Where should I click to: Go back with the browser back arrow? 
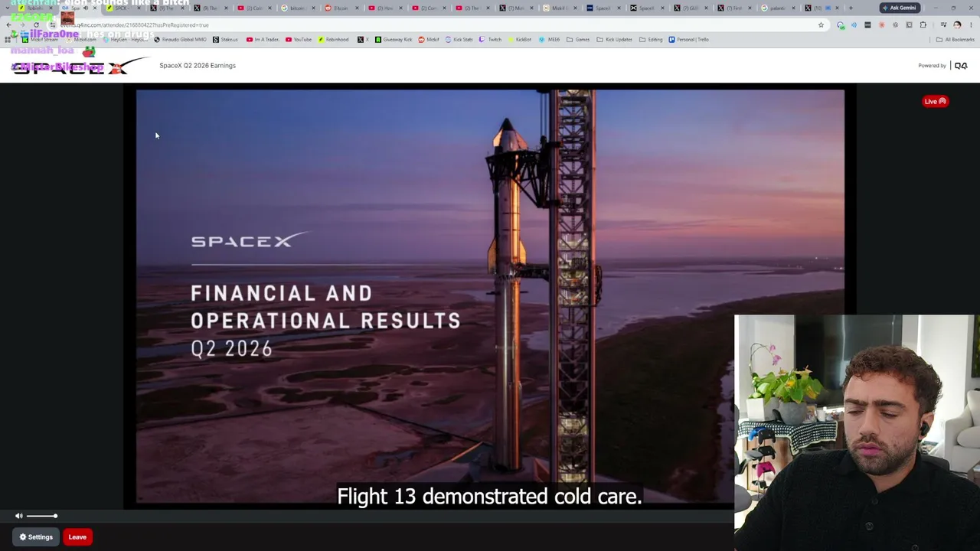8,25
